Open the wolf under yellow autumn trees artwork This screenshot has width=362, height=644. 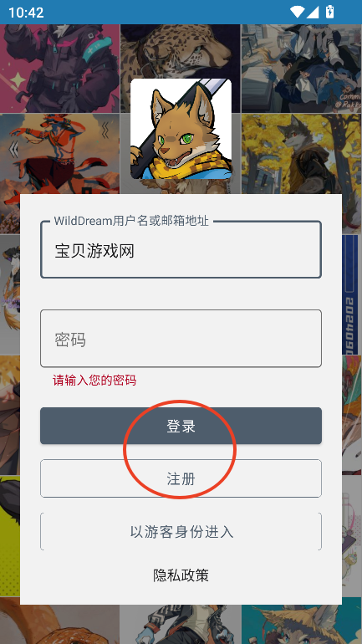click(x=301, y=154)
